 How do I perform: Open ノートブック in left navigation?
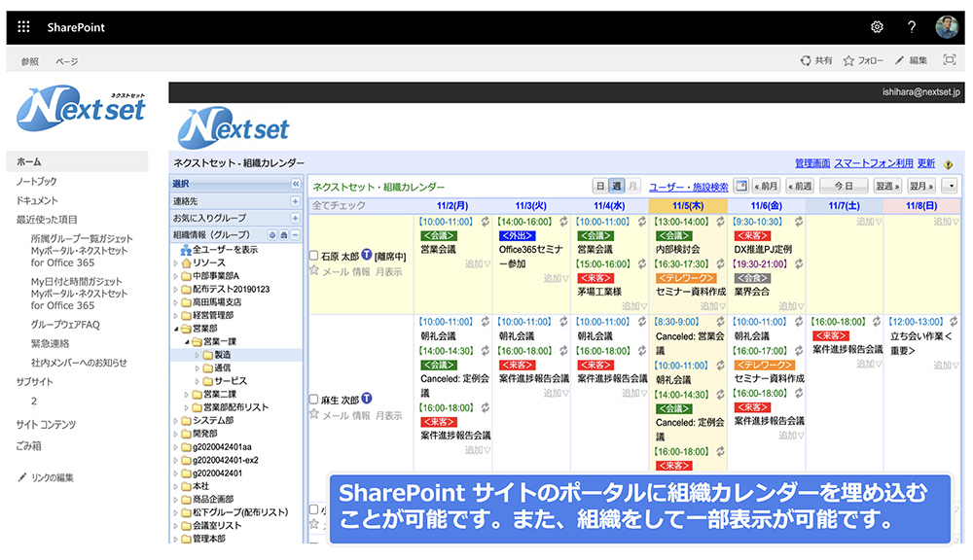pos(36,181)
